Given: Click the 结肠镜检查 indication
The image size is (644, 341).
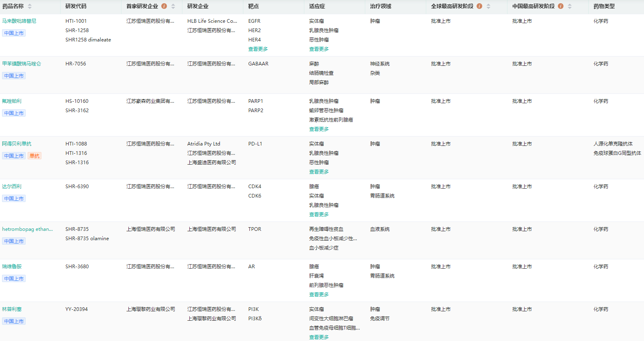Looking at the screenshot, I should [321, 73].
